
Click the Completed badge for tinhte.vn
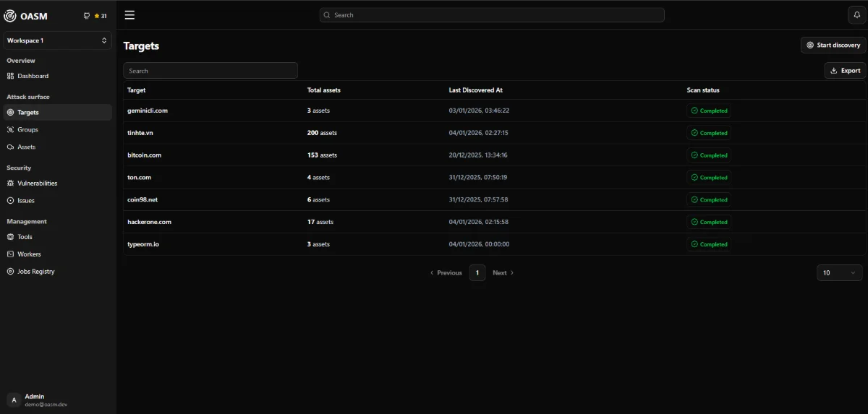[x=709, y=133]
